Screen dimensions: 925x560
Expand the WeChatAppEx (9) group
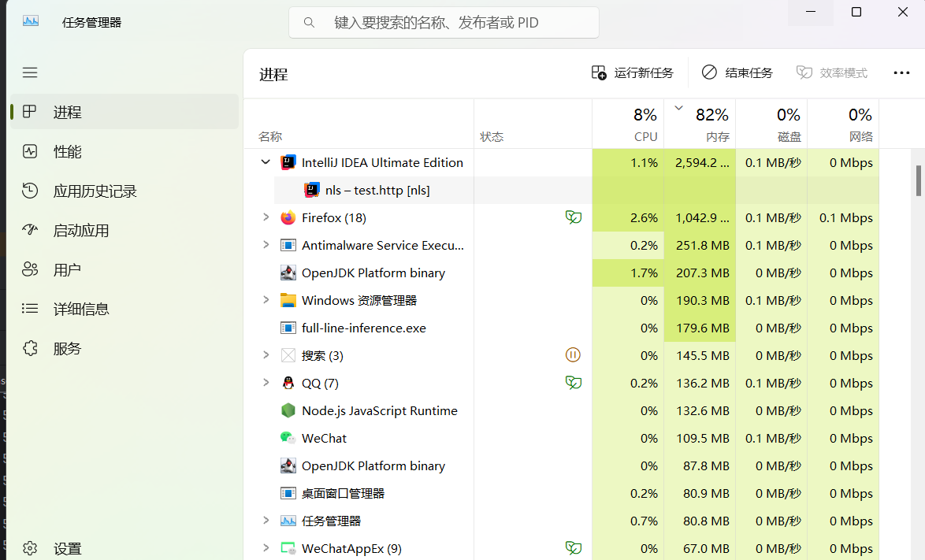(x=266, y=547)
